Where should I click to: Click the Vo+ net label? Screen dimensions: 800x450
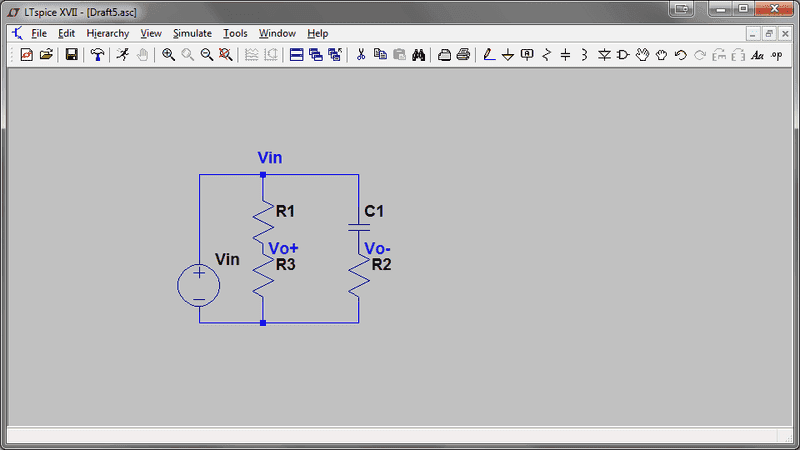click(x=283, y=249)
